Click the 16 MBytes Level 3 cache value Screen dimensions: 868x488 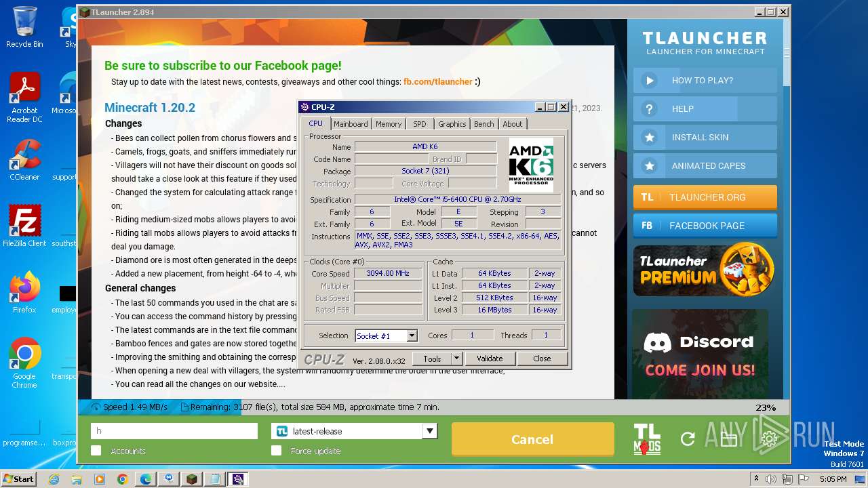[x=494, y=310]
